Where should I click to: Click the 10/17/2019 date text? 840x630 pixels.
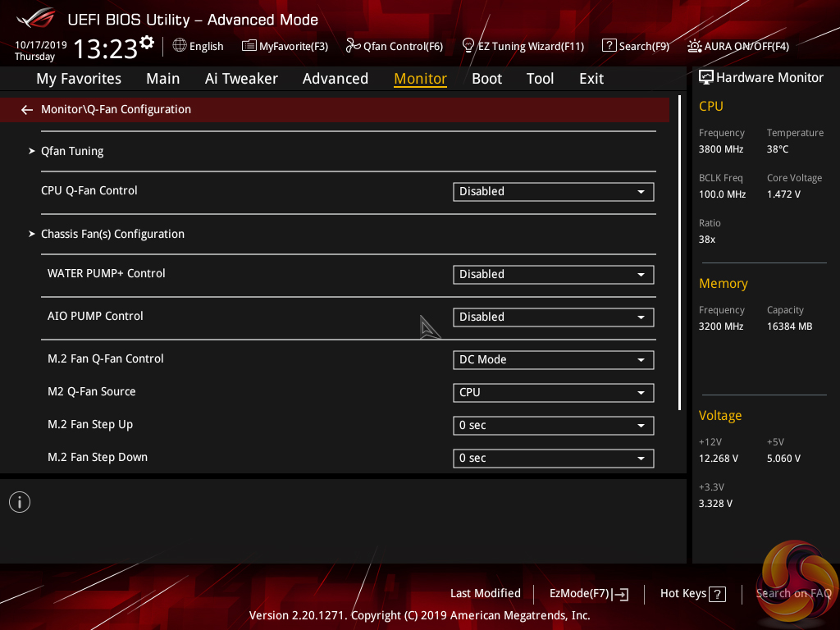[41, 45]
